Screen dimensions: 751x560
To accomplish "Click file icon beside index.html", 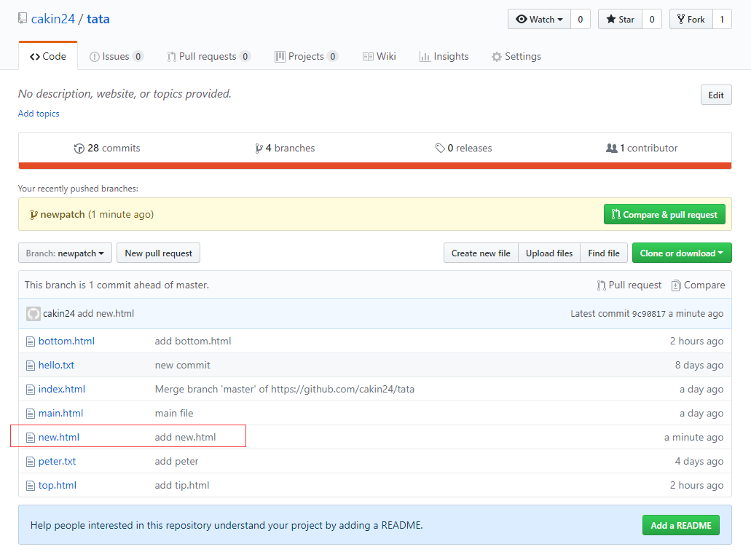I will click(x=30, y=390).
